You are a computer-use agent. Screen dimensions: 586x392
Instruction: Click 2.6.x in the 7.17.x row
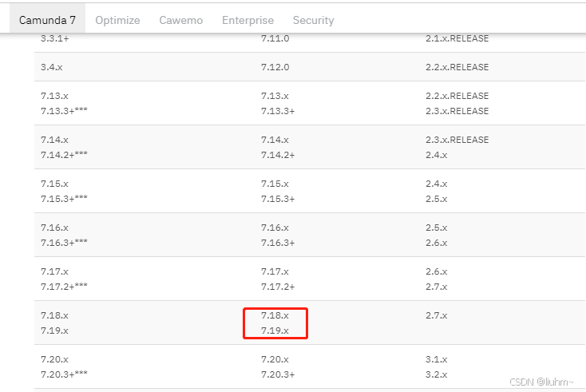[436, 271]
